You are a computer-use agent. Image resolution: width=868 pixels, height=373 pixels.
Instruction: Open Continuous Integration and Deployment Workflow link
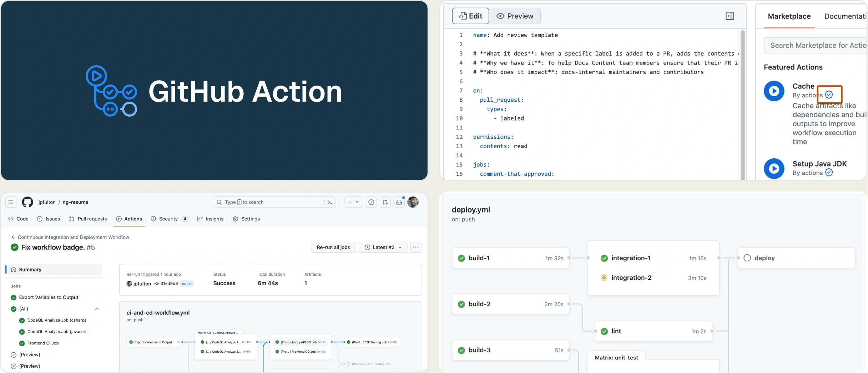[74, 237]
